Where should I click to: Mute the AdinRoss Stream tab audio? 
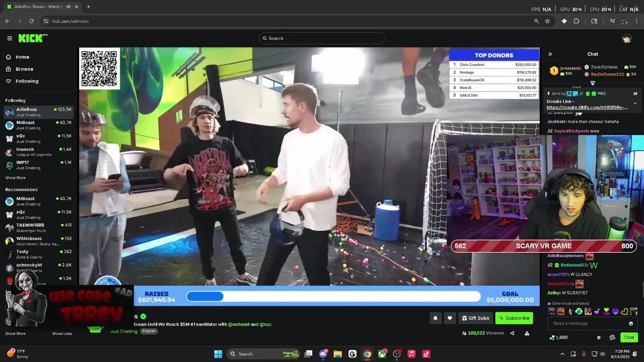[68, 7]
